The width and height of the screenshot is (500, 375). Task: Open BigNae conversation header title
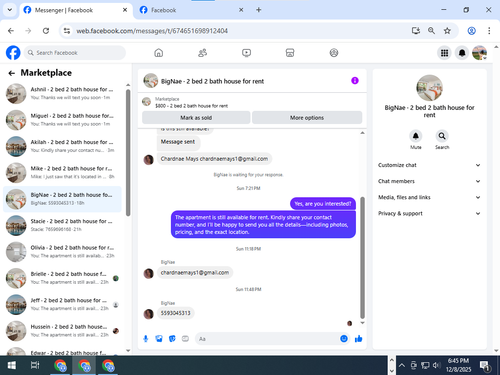coord(212,81)
